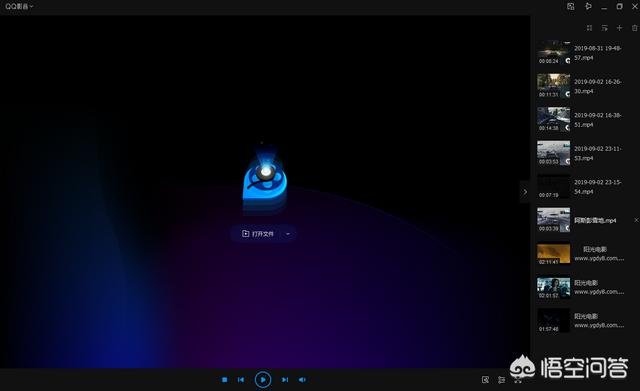Open the QQ影音 main menu dropdown
The width and height of the screenshot is (640, 391).
click(x=19, y=6)
